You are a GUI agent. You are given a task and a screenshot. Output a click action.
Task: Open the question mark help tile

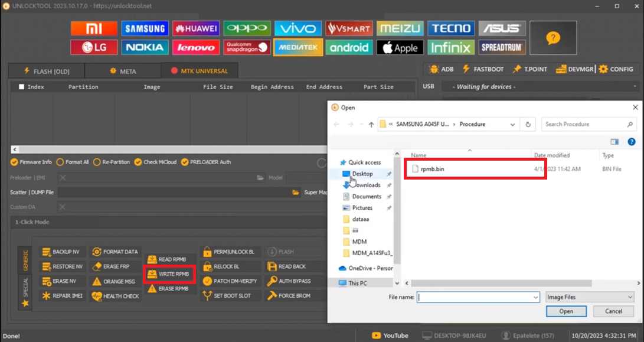(553, 38)
